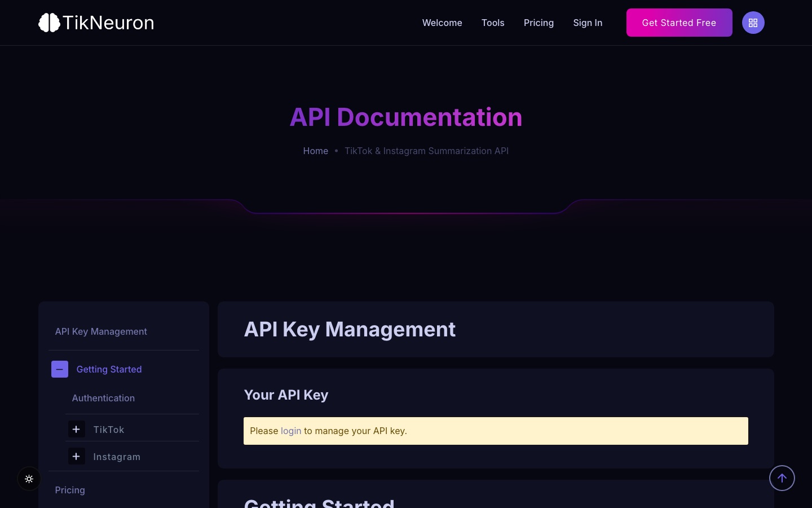Go to Pricing in top navigation
Image resolution: width=812 pixels, height=508 pixels.
tap(539, 23)
